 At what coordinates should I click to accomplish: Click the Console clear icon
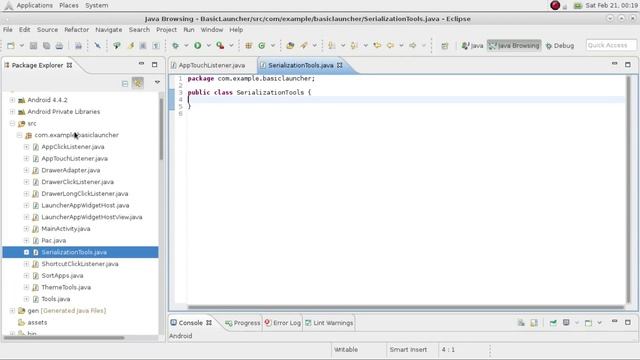(521, 323)
